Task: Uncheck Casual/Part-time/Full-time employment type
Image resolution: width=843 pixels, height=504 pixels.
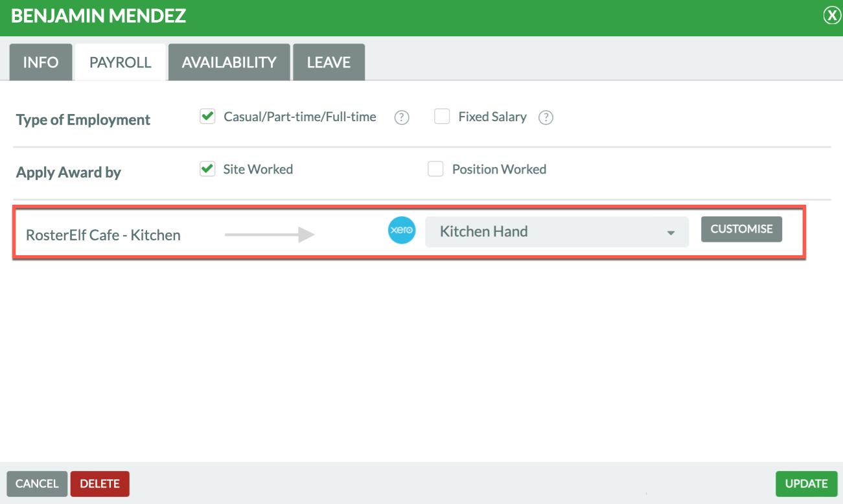Action: (x=207, y=117)
